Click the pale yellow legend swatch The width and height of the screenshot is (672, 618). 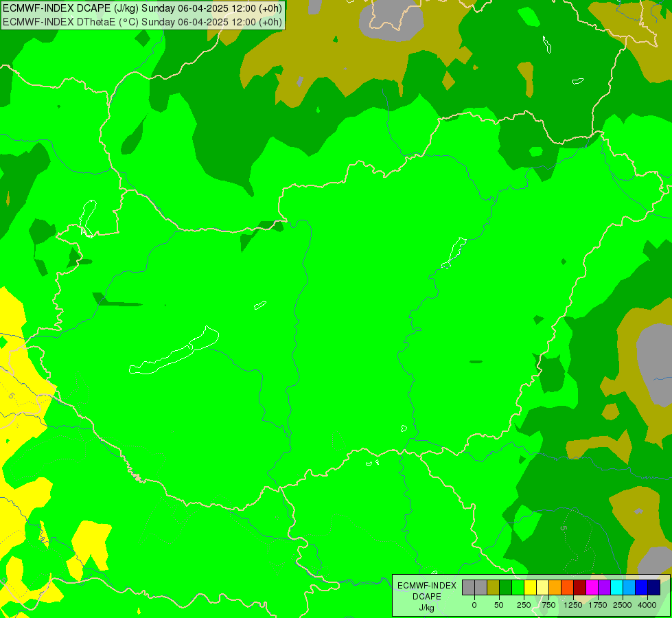point(542,588)
